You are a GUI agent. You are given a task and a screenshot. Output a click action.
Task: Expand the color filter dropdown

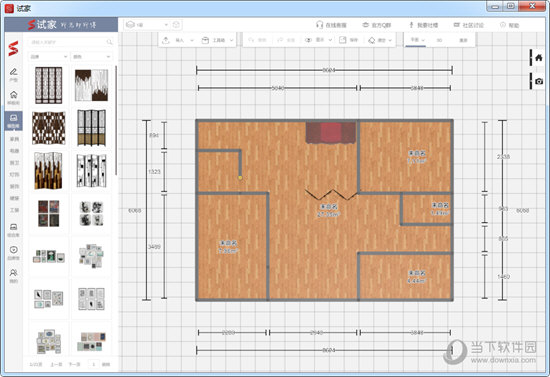[92, 56]
